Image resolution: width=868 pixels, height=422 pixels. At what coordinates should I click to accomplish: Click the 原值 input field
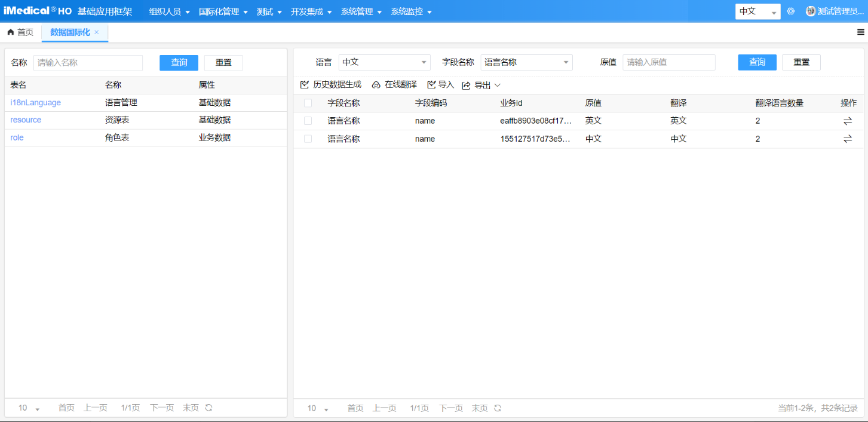pyautogui.click(x=668, y=62)
